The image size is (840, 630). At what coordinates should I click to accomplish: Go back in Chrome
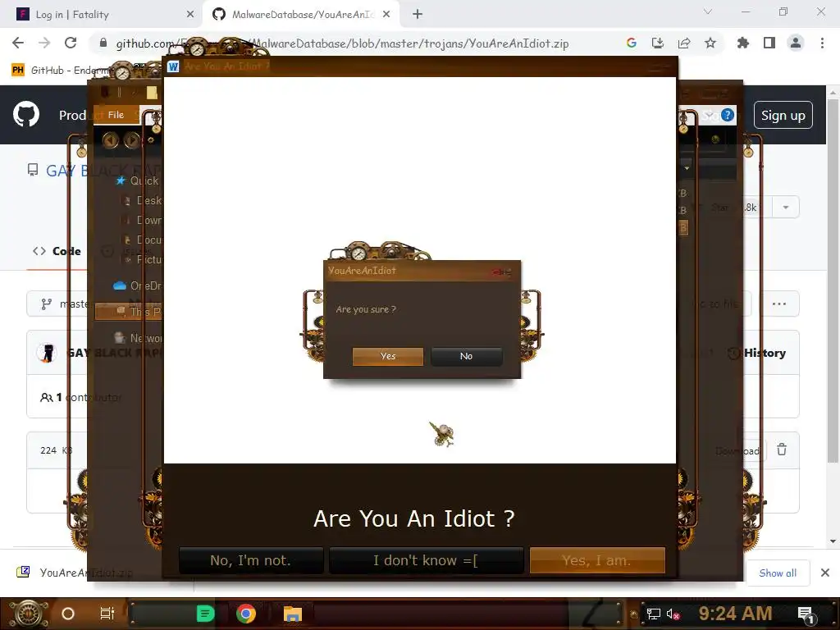pos(18,43)
